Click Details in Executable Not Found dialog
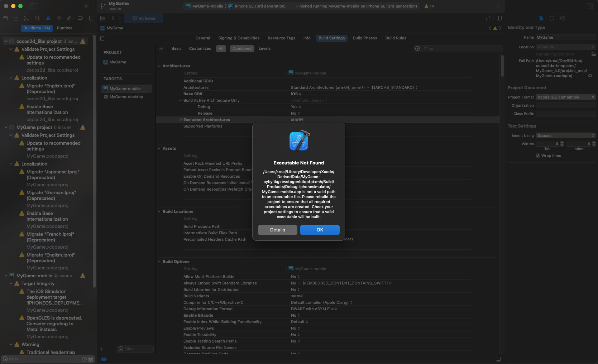 (x=278, y=230)
